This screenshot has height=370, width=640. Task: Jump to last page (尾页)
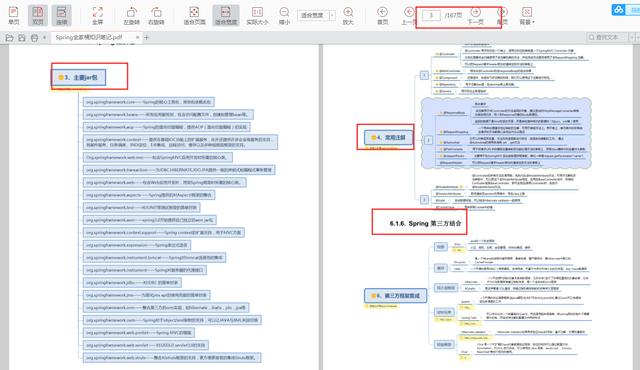pos(502,16)
